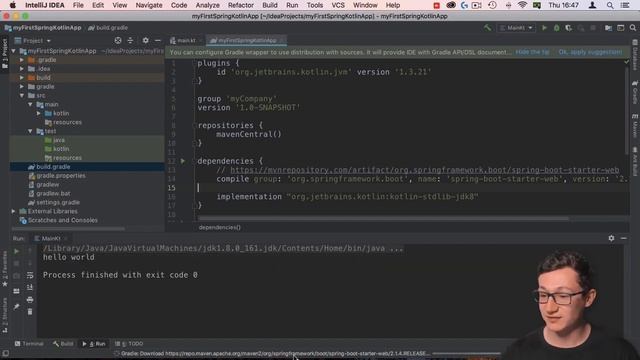Toggle soft-wrap in the Run console
Viewport: 640px width, 360px height.
[30, 276]
